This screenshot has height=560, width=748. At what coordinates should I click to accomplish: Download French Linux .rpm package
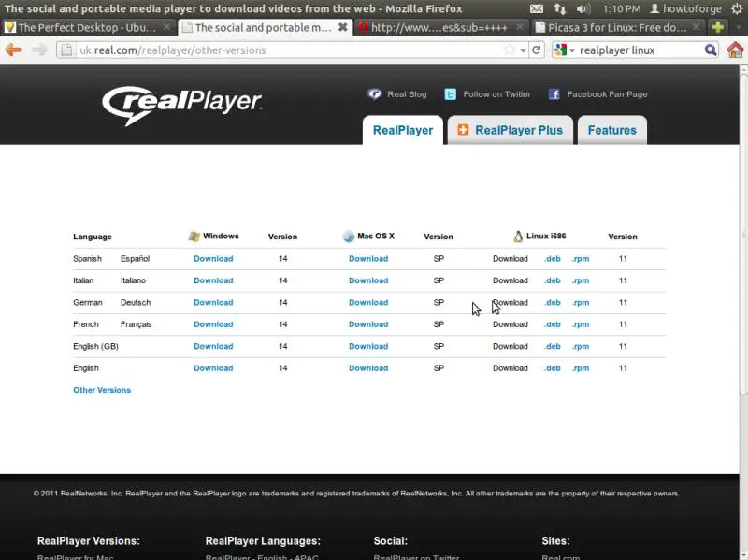point(581,324)
